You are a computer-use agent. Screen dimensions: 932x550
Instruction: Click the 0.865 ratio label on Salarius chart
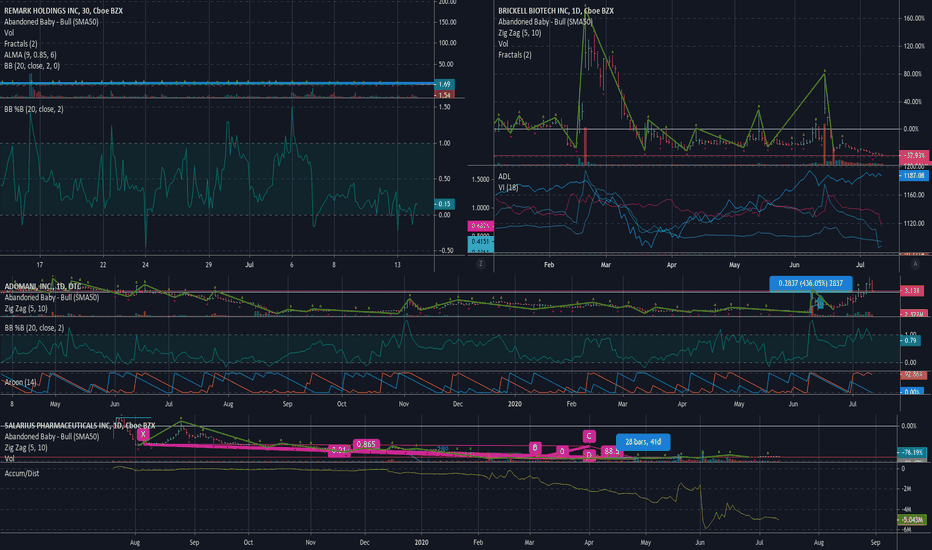366,444
